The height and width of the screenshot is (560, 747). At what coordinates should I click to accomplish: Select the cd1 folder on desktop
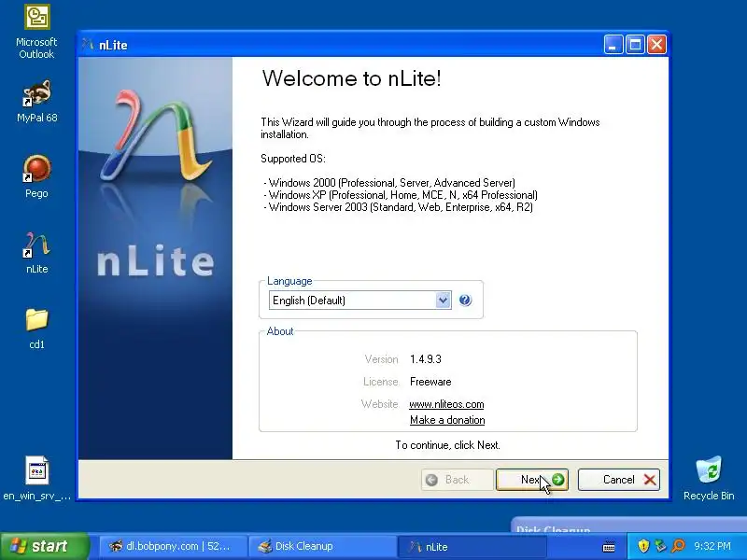point(36,329)
